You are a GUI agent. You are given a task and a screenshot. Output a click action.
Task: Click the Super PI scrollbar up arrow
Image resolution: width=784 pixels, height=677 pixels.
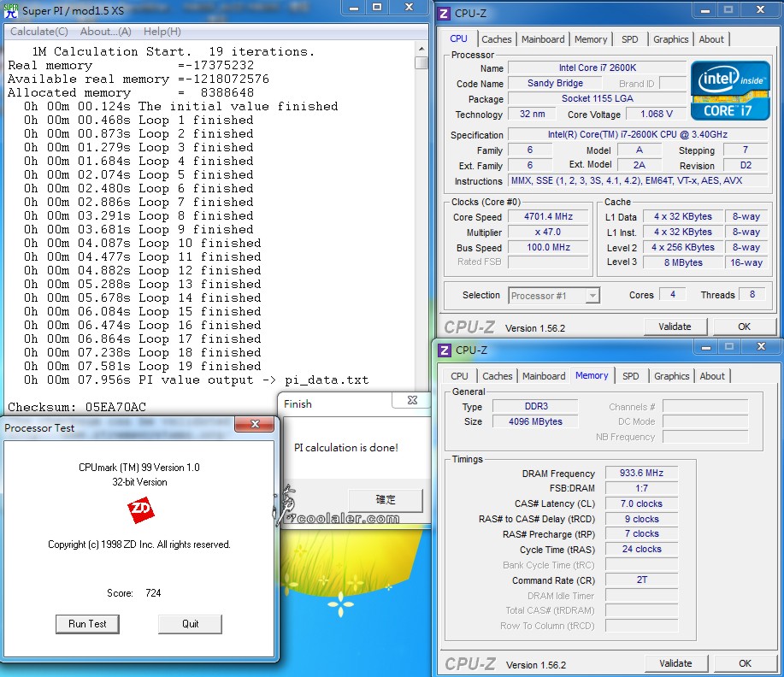(421, 49)
